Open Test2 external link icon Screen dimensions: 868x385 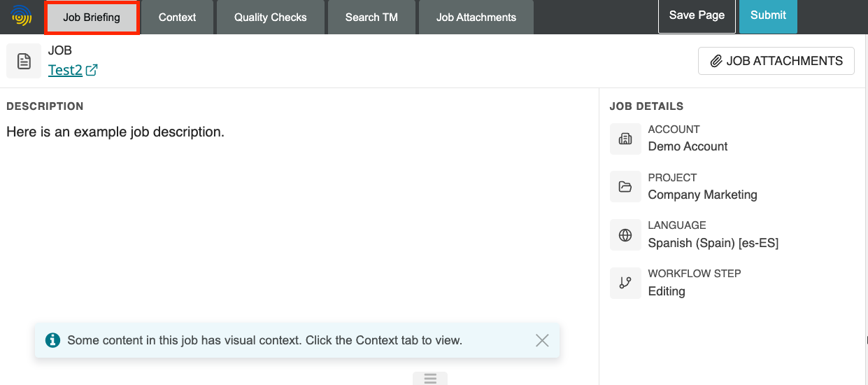click(92, 70)
